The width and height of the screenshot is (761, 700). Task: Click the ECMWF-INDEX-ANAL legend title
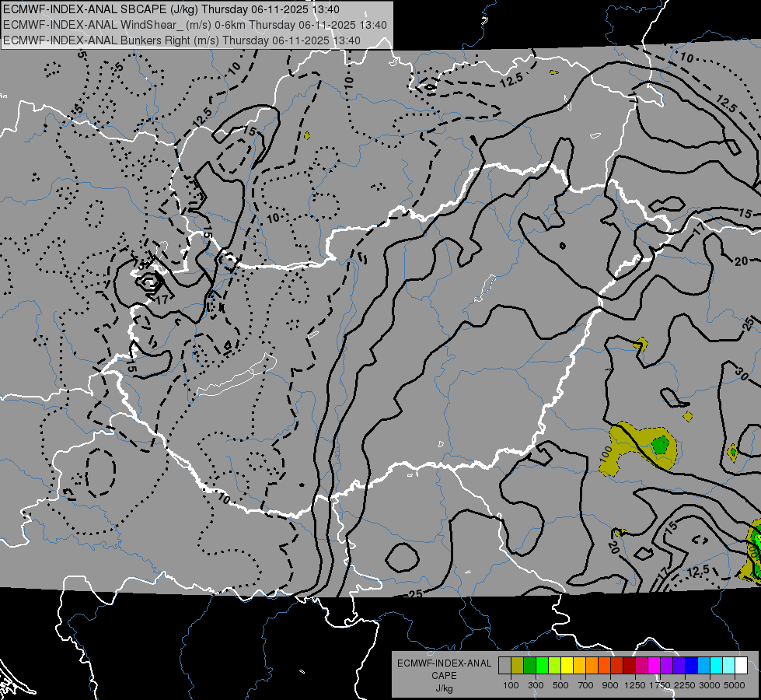click(445, 663)
